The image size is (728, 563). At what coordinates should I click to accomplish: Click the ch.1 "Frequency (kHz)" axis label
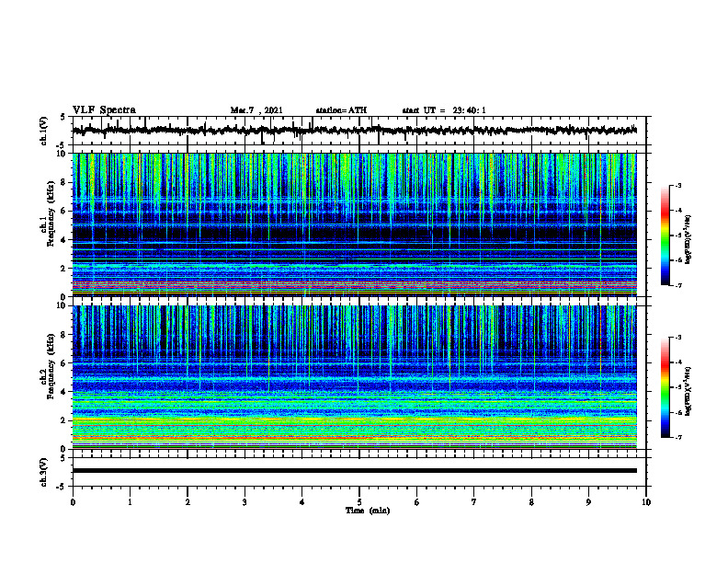pyautogui.click(x=51, y=212)
